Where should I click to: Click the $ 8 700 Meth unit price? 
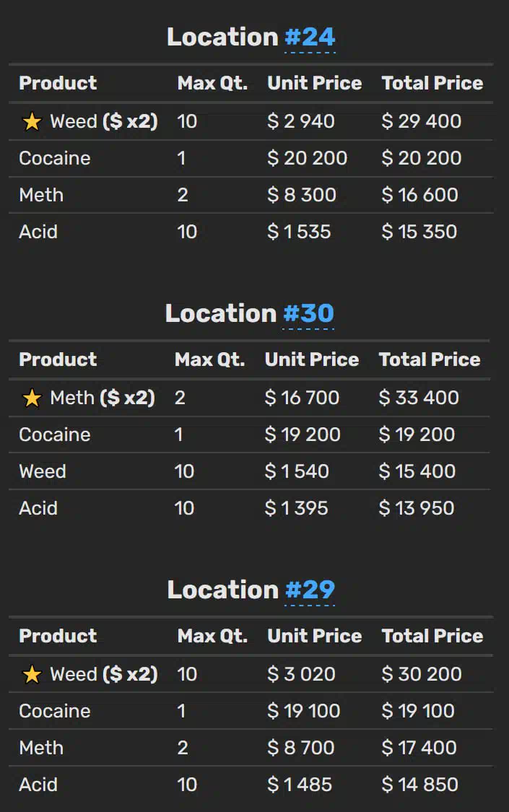click(x=301, y=748)
